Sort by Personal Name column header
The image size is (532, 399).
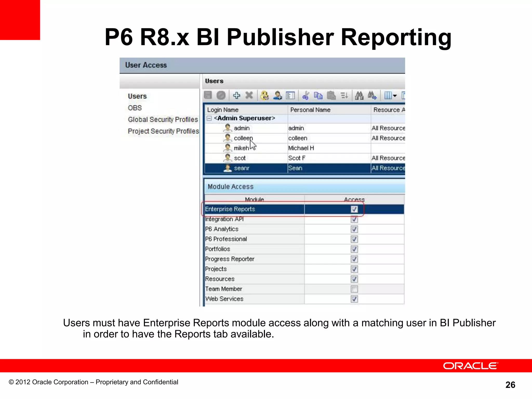pyautogui.click(x=329, y=110)
